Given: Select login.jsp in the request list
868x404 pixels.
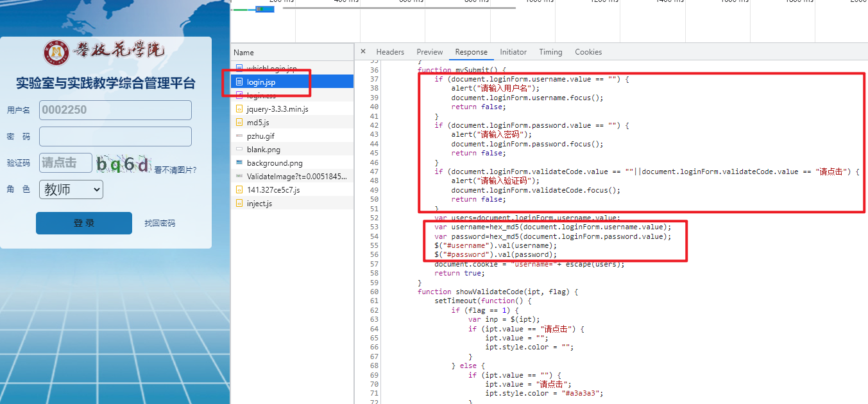Looking at the screenshot, I should pyautogui.click(x=292, y=82).
